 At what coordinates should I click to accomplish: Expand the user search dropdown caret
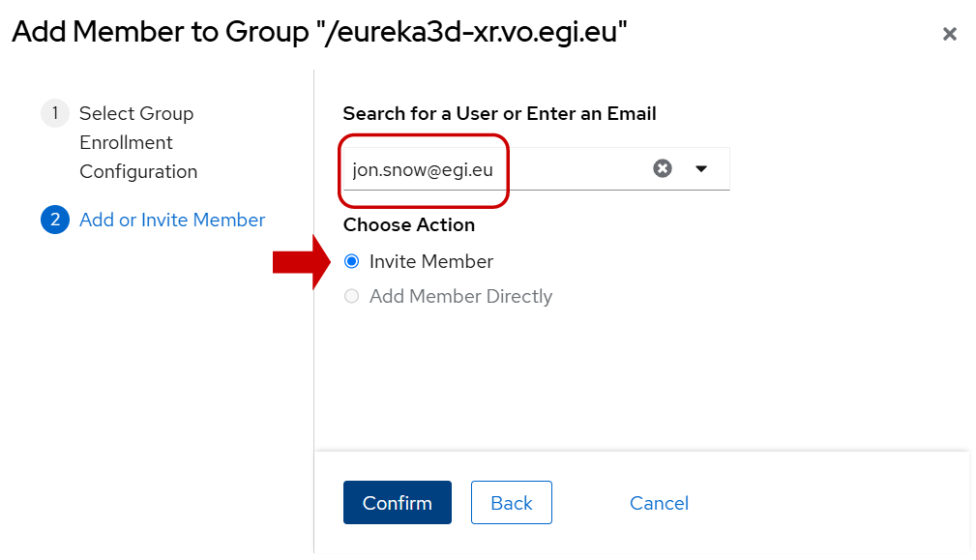pos(702,168)
